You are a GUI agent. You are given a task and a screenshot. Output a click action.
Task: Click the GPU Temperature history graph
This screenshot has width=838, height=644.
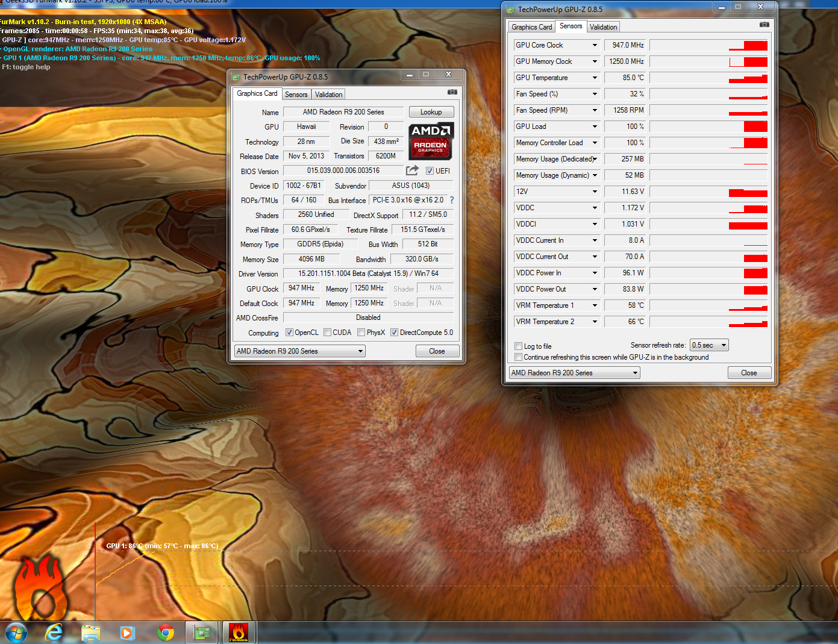708,78
